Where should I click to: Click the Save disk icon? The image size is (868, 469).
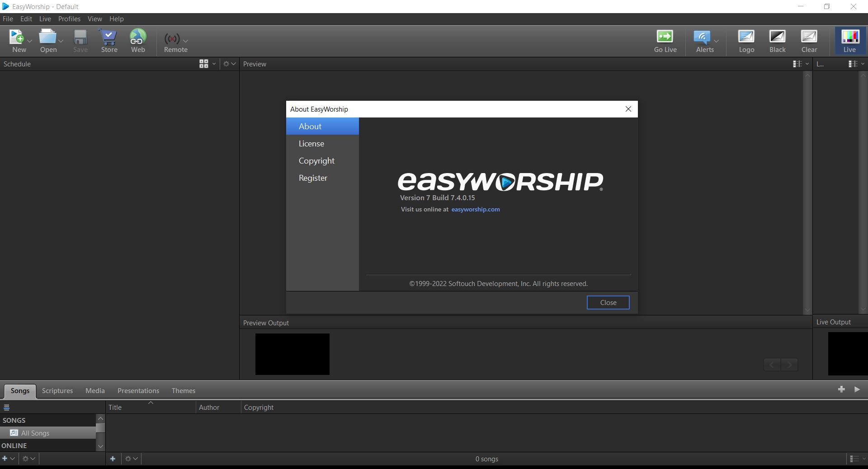pos(80,37)
